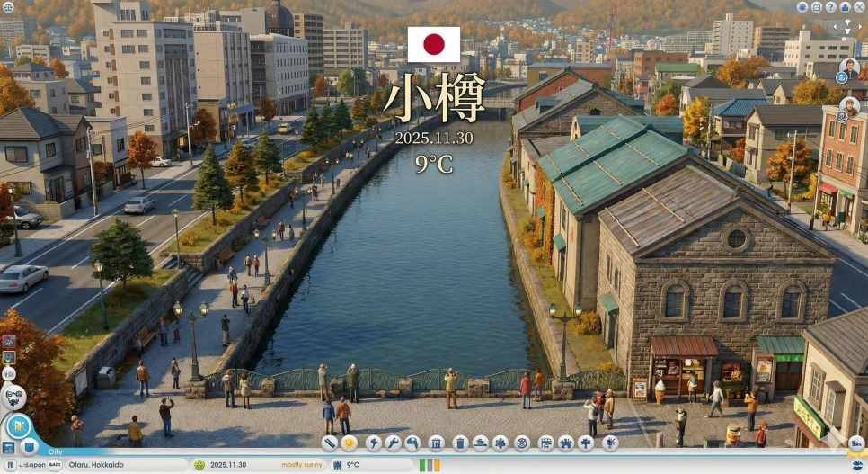Close the game with the X icon
The height and width of the screenshot is (474, 868).
coord(860,7)
